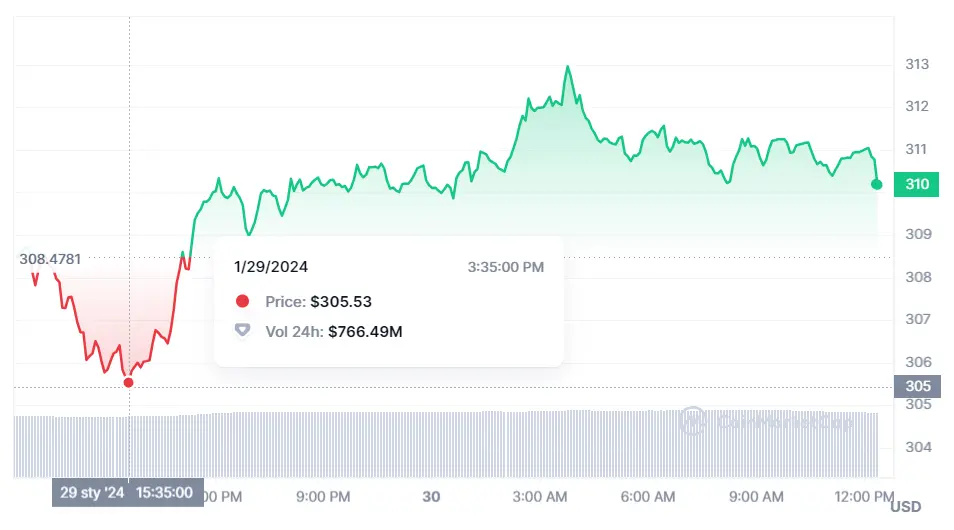
Task: Click the Price: $305.53 text in the tooltip
Action: [x=318, y=301]
